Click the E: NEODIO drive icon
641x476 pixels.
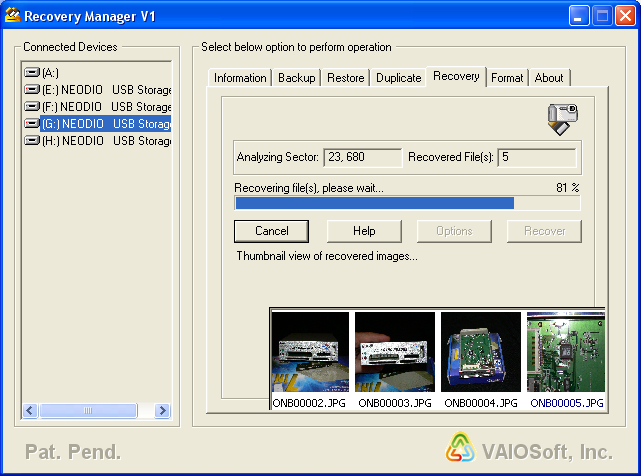point(32,90)
